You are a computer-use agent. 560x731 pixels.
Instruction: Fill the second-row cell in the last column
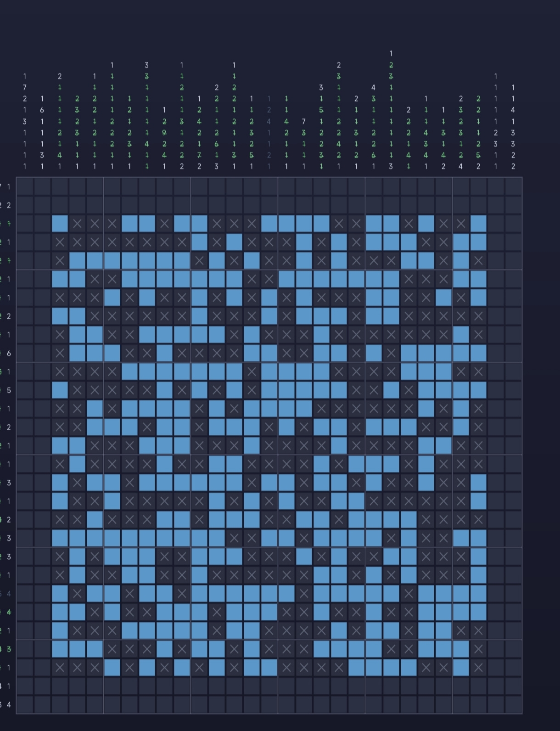(x=513, y=205)
